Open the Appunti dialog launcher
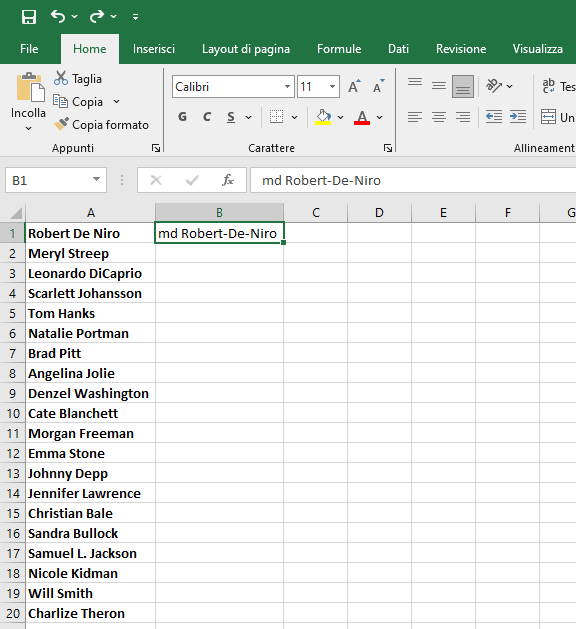This screenshot has width=576, height=629. [156, 148]
